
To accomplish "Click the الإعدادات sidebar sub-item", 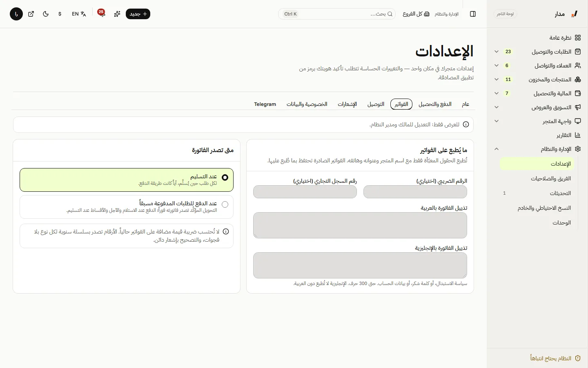I will coord(537,164).
